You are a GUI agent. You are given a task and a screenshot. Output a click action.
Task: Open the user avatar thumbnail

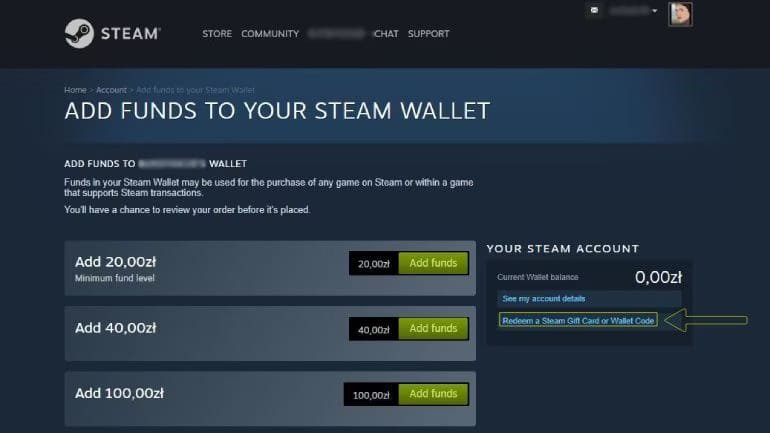[x=680, y=14]
